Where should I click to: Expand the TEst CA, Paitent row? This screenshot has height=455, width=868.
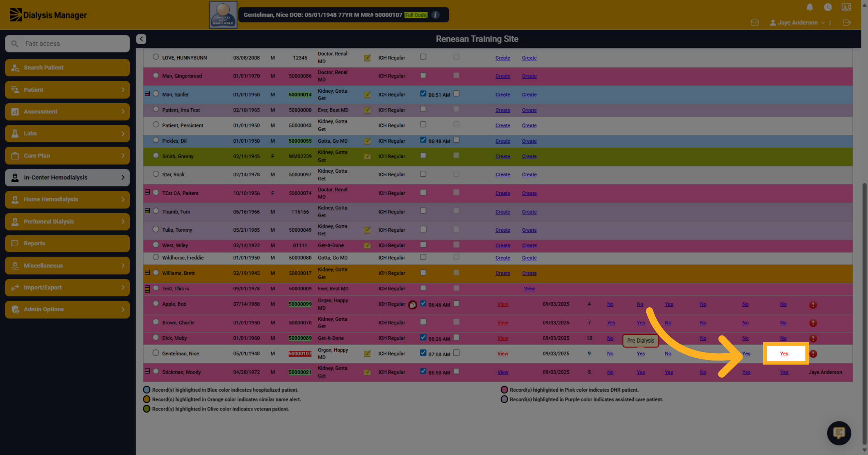tap(147, 192)
